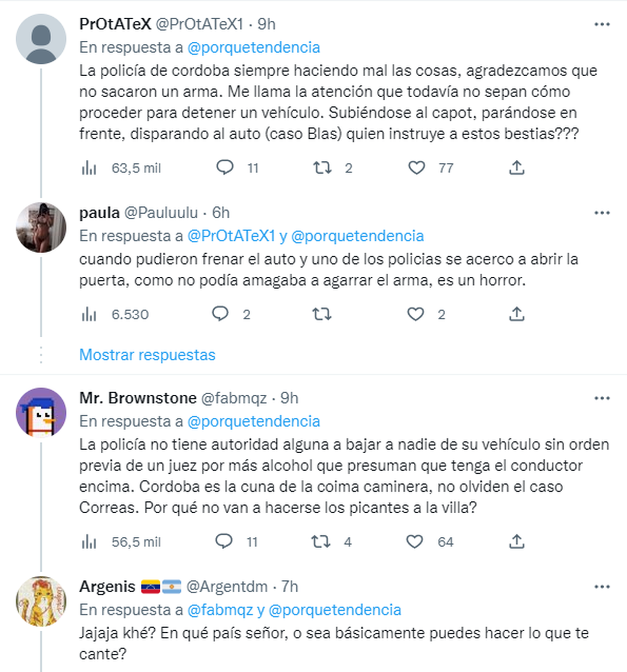Click the username paula above her reply
627x672 pixels.
(x=96, y=213)
